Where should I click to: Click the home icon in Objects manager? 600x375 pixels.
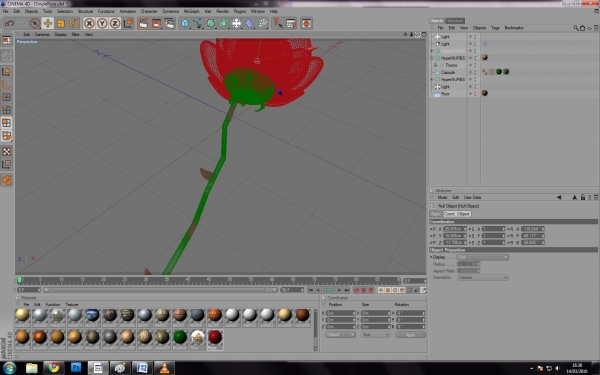click(582, 28)
